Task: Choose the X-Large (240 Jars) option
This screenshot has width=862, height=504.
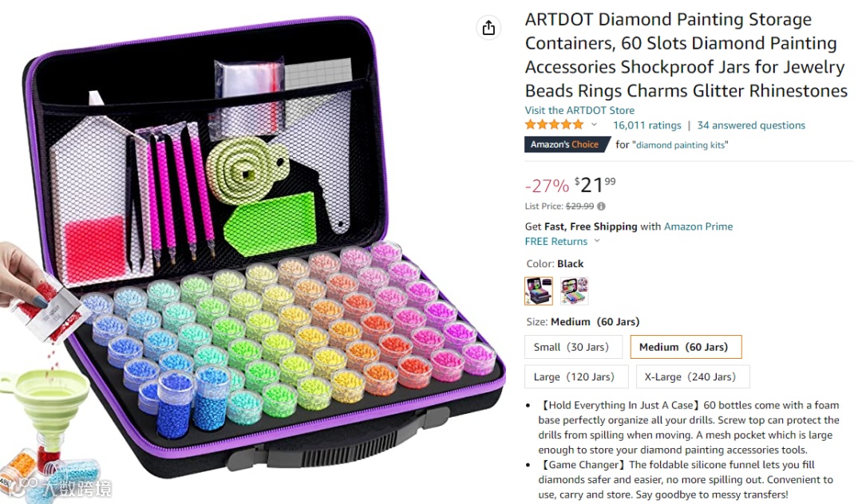Action: [x=693, y=376]
